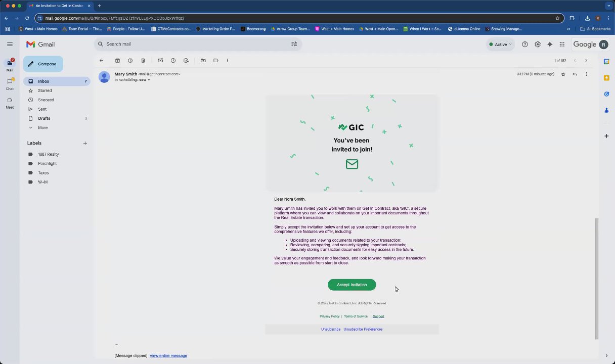The image size is (615, 364).
Task: Show trimmed content with the three dots
Action: 116,344
